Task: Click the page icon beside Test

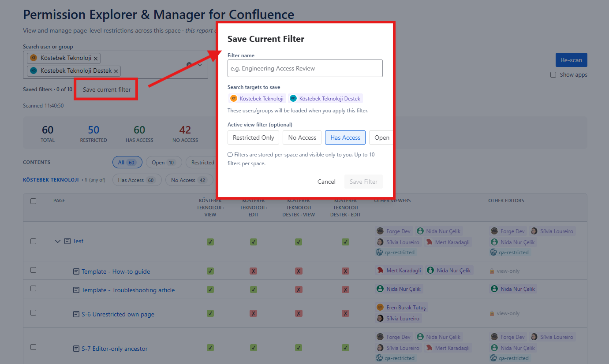Action: (x=67, y=241)
